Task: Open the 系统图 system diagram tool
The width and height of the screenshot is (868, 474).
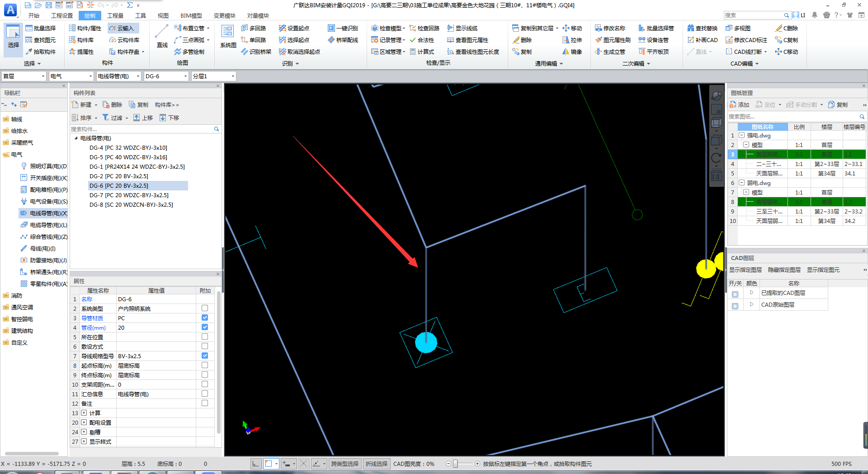Action: point(228,36)
